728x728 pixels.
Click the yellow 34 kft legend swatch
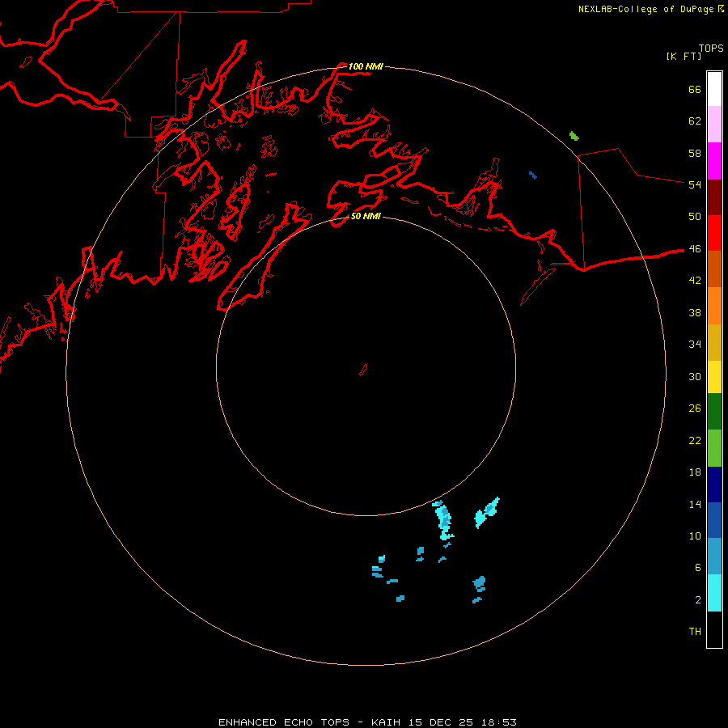714,377
